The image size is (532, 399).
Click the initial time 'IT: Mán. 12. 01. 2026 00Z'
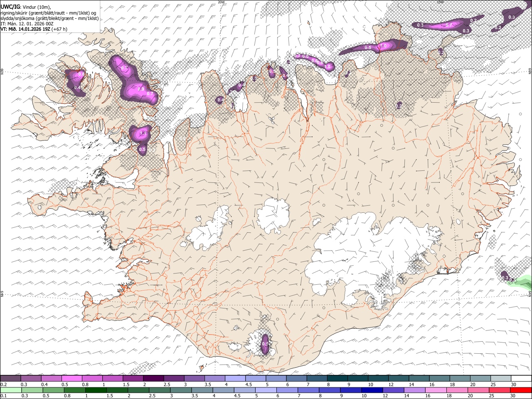[27, 24]
